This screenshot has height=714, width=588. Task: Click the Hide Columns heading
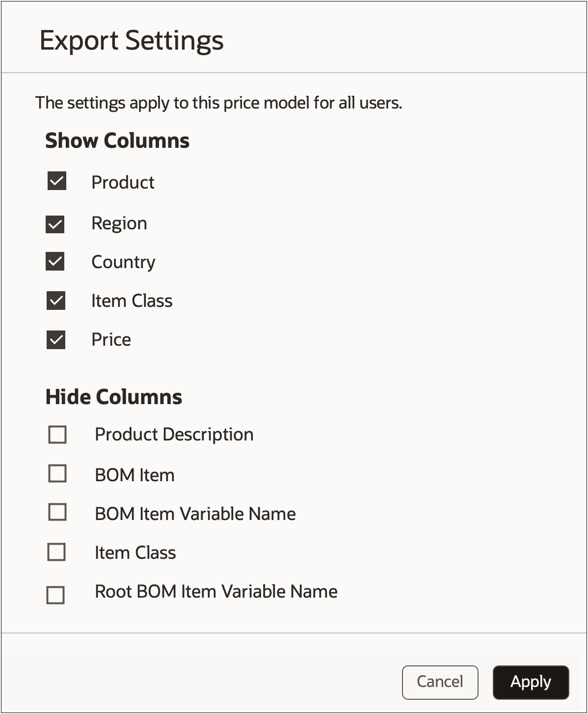pyautogui.click(x=113, y=397)
